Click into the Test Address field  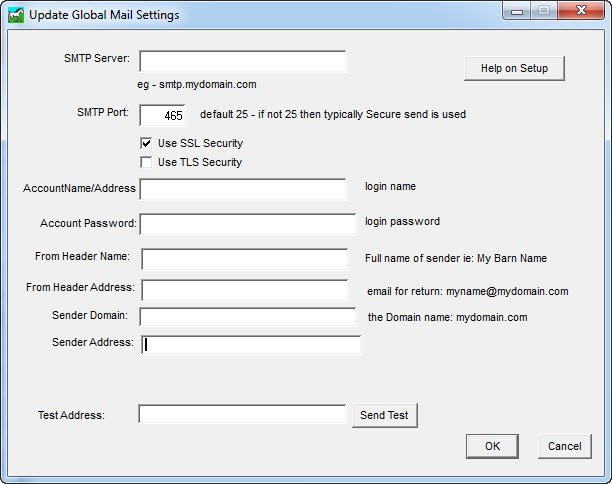(x=243, y=414)
